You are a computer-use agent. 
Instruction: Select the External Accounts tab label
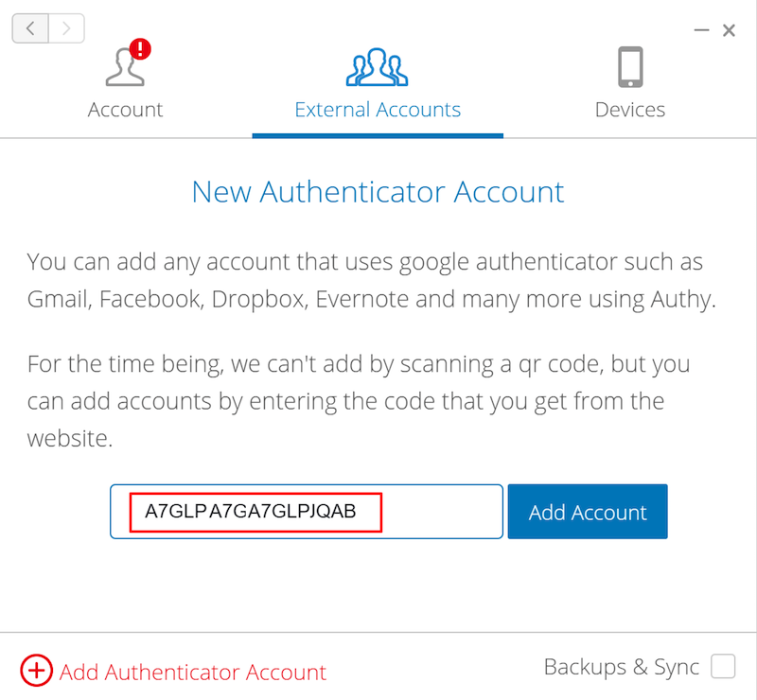pyautogui.click(x=378, y=110)
